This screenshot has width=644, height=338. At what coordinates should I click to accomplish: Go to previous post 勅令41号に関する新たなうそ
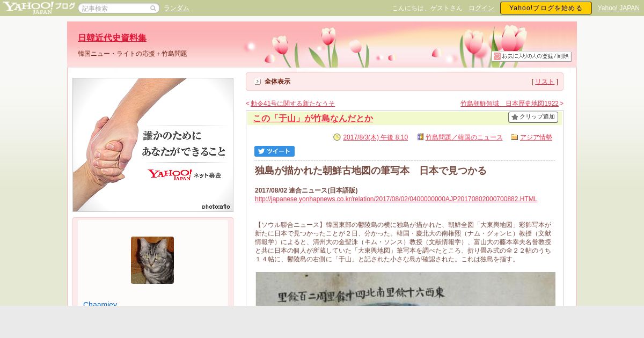292,104
